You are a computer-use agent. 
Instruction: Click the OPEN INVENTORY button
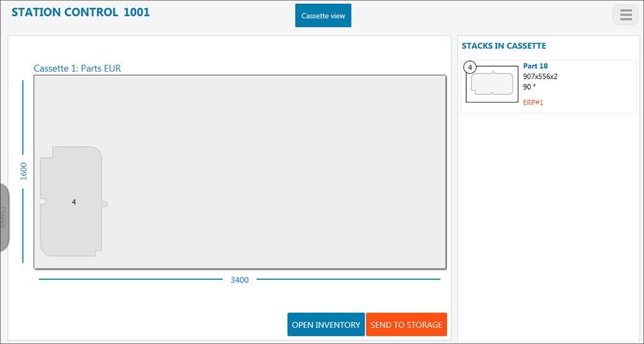pos(326,325)
